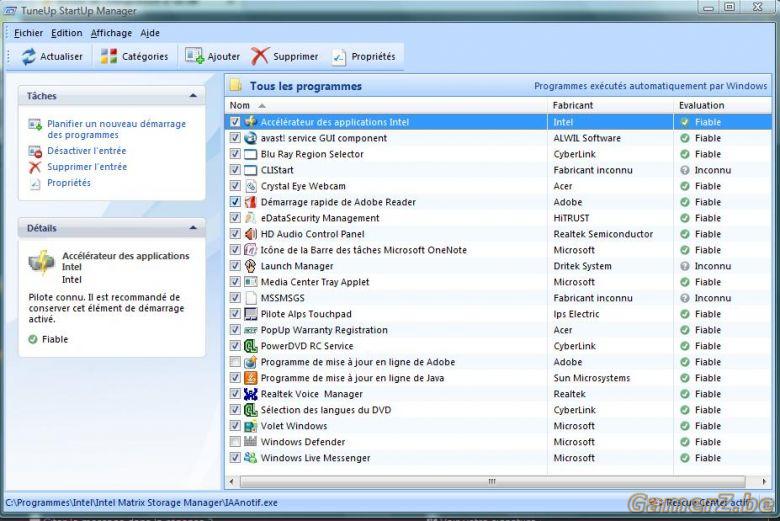The image size is (780, 521).
Task: Uncheck the avast! service GUI component checkbox
Action: (235, 138)
